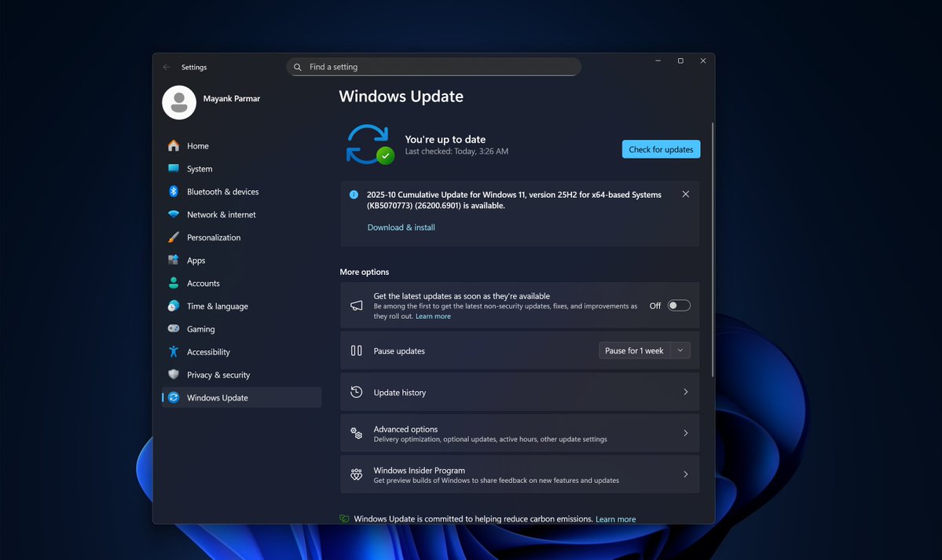Open Accessibility settings page
Image resolution: width=942 pixels, height=560 pixels.
pyautogui.click(x=241, y=352)
